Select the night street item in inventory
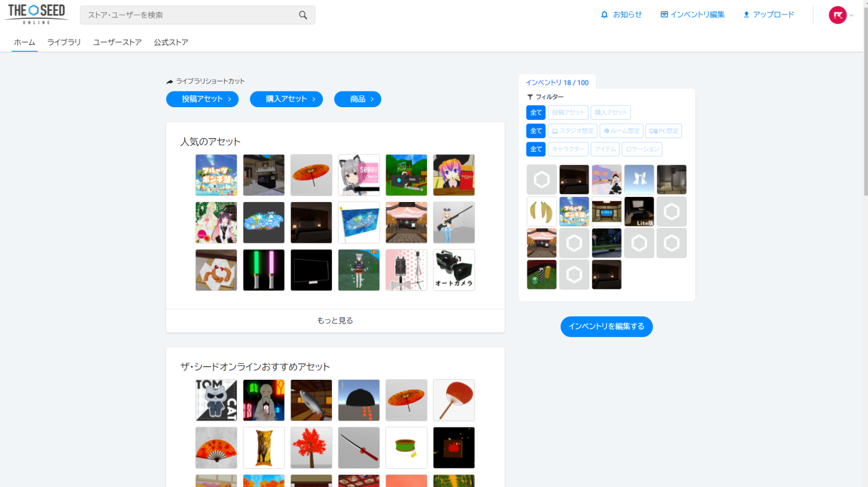The width and height of the screenshot is (868, 487). pyautogui.click(x=607, y=243)
